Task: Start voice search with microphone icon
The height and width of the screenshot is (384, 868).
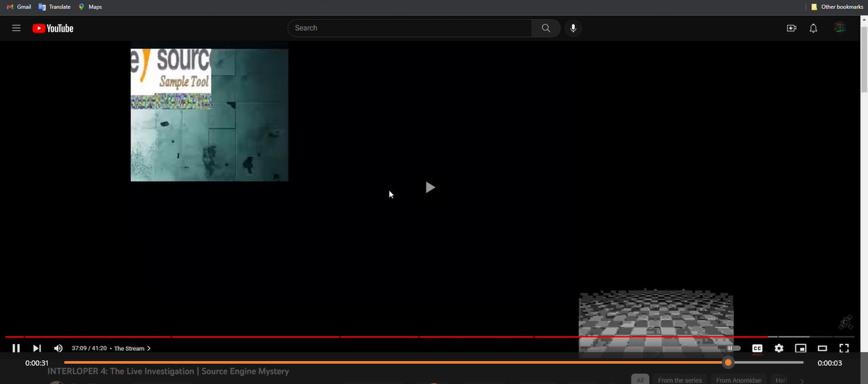Action: [x=573, y=28]
